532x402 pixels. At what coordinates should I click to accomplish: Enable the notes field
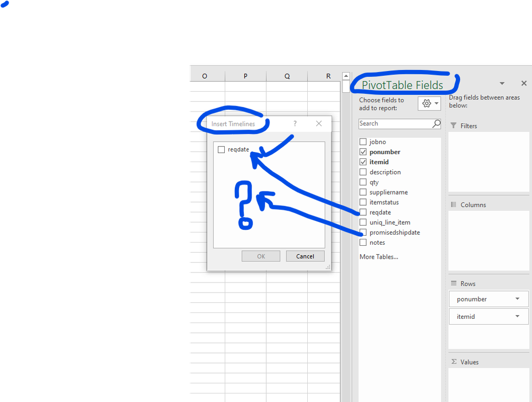[363, 242]
